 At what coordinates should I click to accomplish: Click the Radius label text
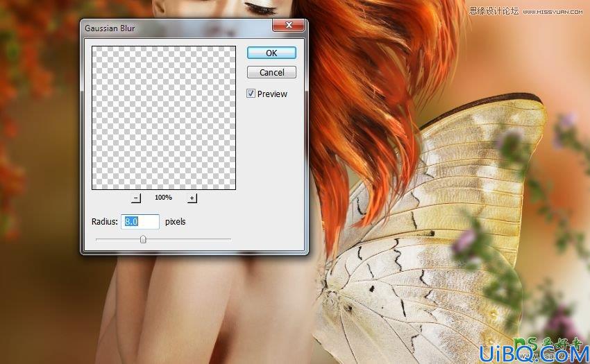point(105,221)
